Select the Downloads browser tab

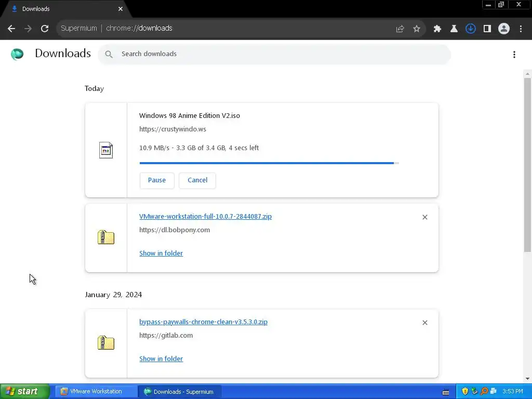click(66, 9)
